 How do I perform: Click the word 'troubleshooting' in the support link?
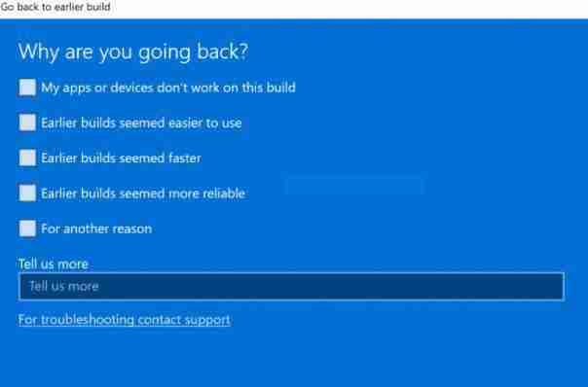click(x=88, y=320)
